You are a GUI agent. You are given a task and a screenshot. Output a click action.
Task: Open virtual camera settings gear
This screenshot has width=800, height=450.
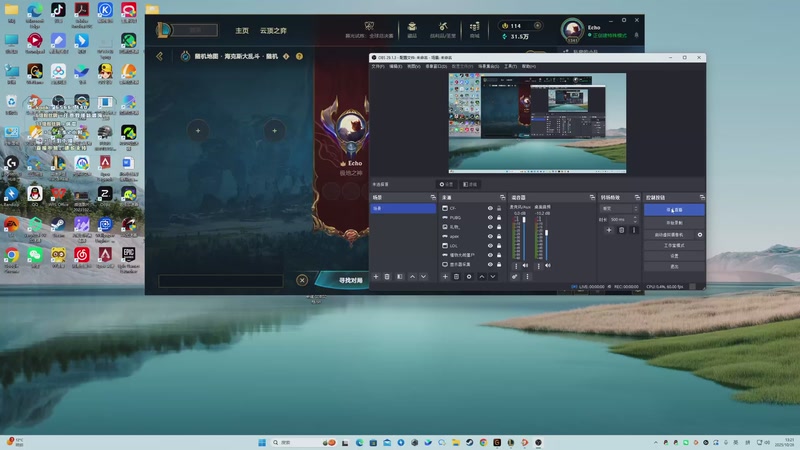(x=699, y=235)
